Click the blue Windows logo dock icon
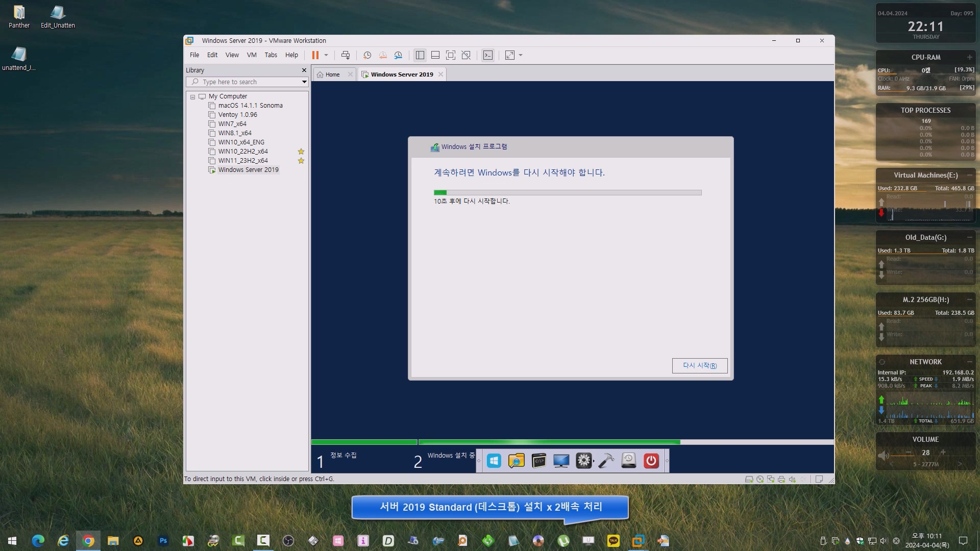 coord(494,461)
